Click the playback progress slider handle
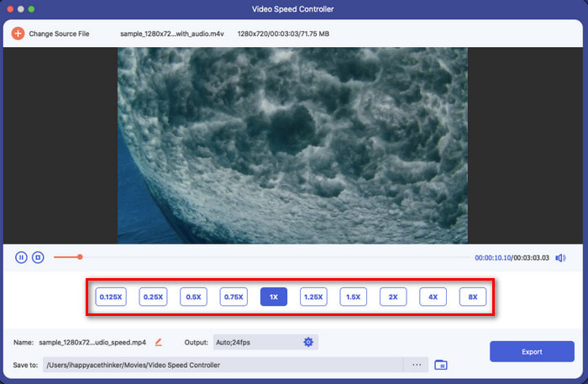This screenshot has height=384, width=588. pyautogui.click(x=80, y=257)
